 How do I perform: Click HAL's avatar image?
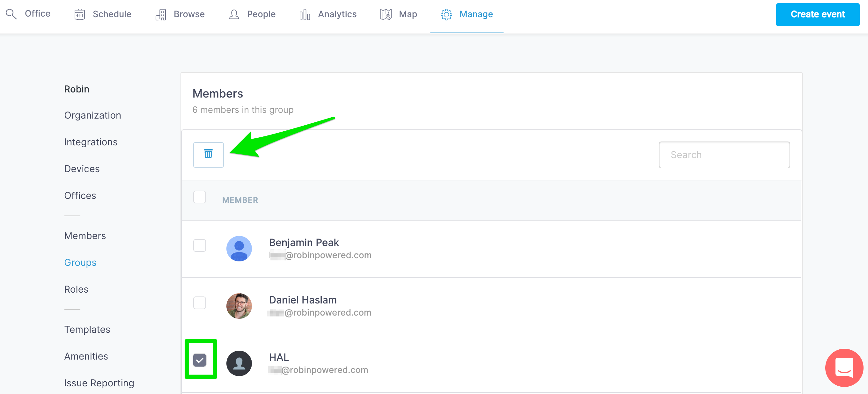(239, 363)
